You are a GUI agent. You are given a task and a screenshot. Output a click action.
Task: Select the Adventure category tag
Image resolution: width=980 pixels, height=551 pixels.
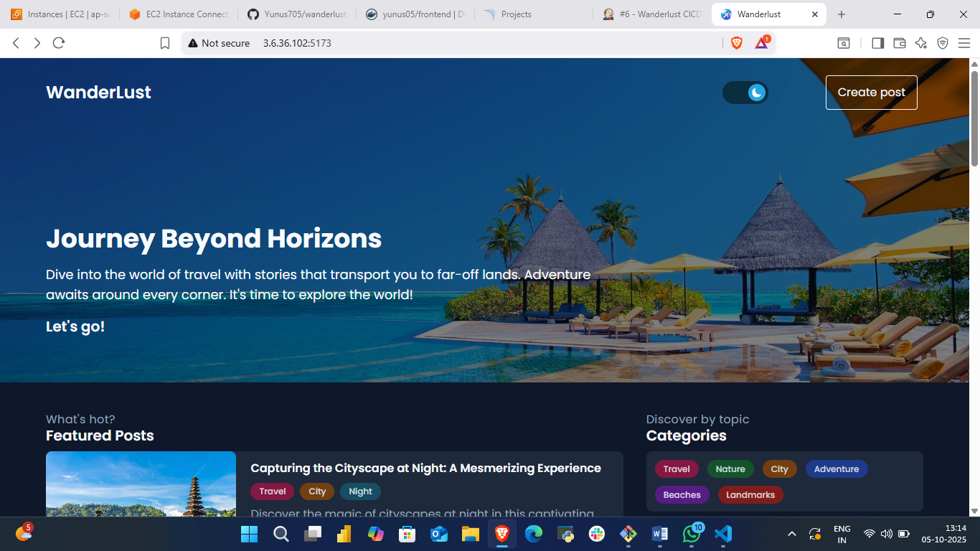(x=836, y=469)
